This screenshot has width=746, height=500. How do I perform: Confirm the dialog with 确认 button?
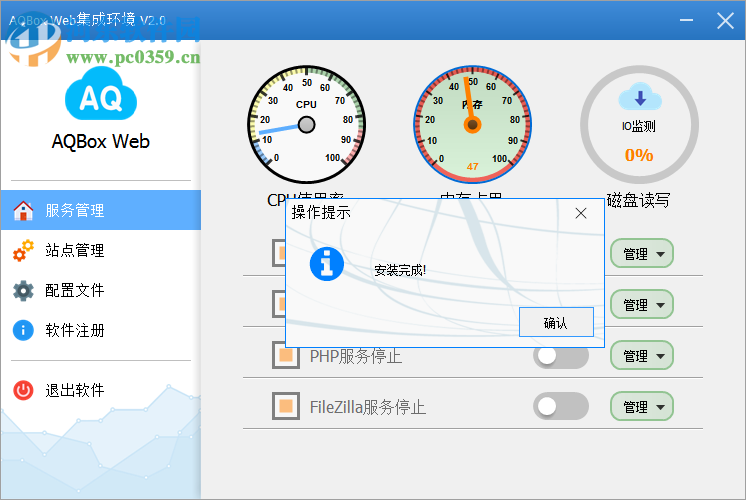coord(556,322)
